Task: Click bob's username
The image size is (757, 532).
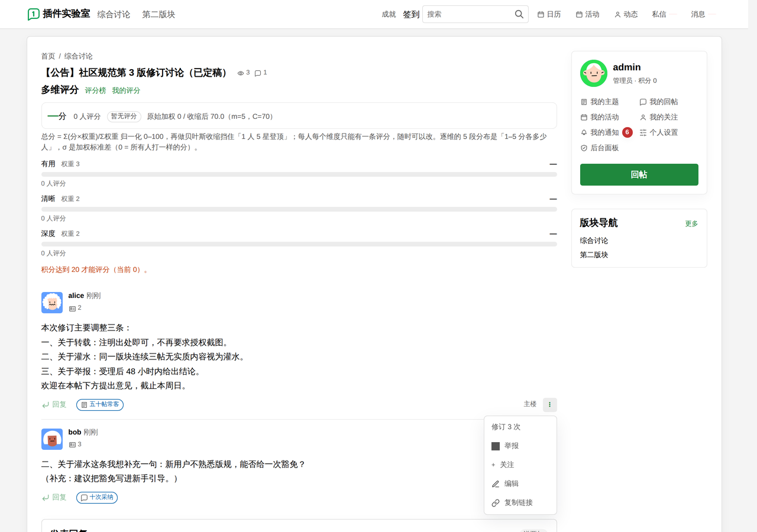Action: coord(75,432)
